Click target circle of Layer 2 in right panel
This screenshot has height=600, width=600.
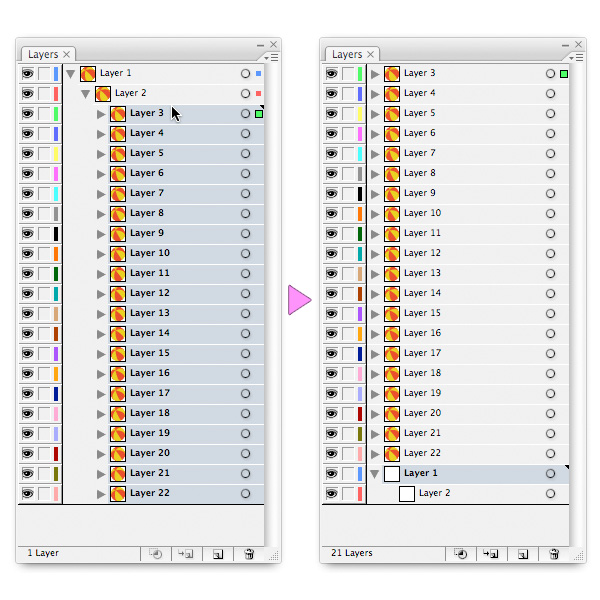click(x=550, y=494)
